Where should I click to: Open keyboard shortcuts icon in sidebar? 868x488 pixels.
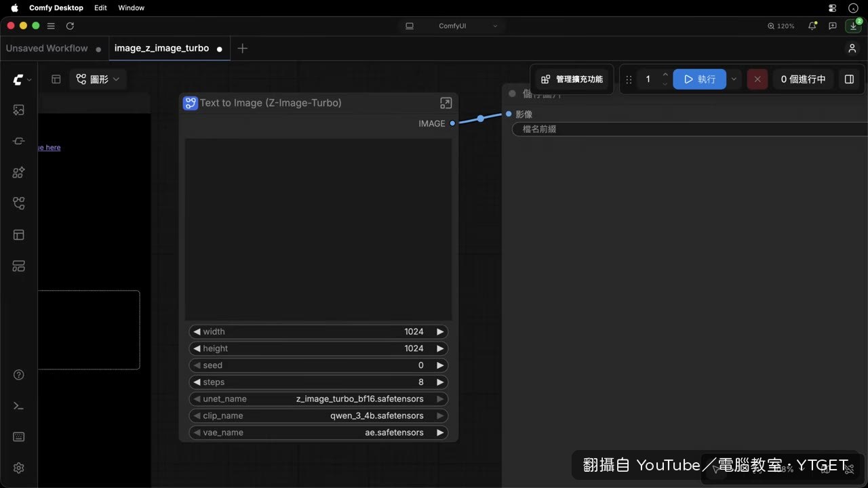click(18, 436)
